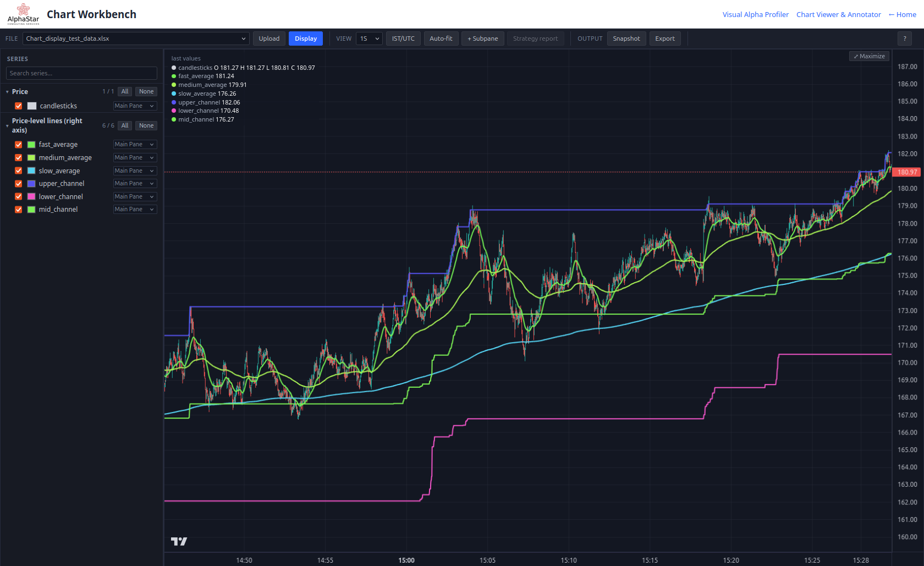Toggle IST/UTC timezone button

(403, 39)
